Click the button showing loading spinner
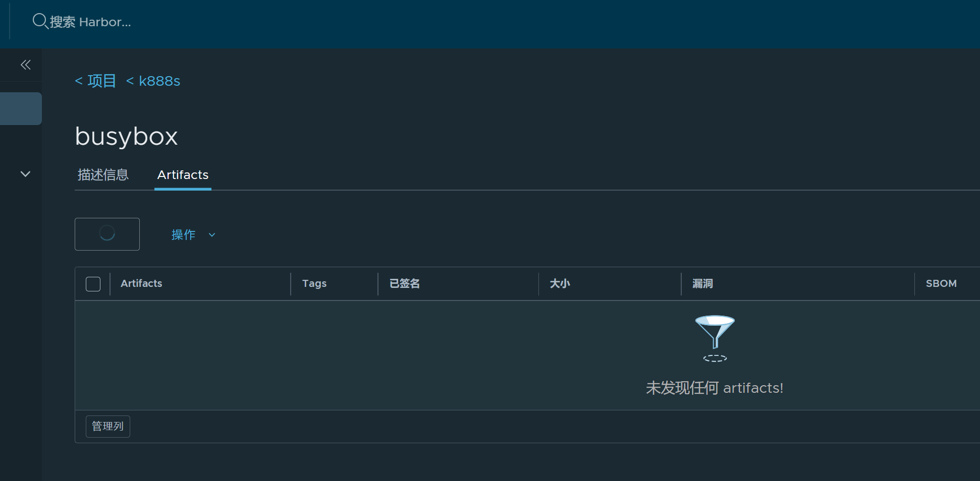980x481 pixels. point(107,234)
